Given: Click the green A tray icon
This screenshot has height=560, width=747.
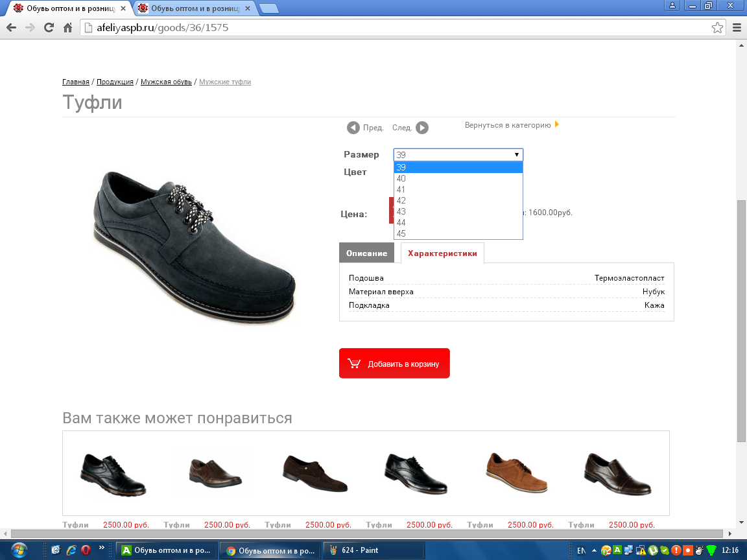Looking at the screenshot, I should [x=617, y=550].
